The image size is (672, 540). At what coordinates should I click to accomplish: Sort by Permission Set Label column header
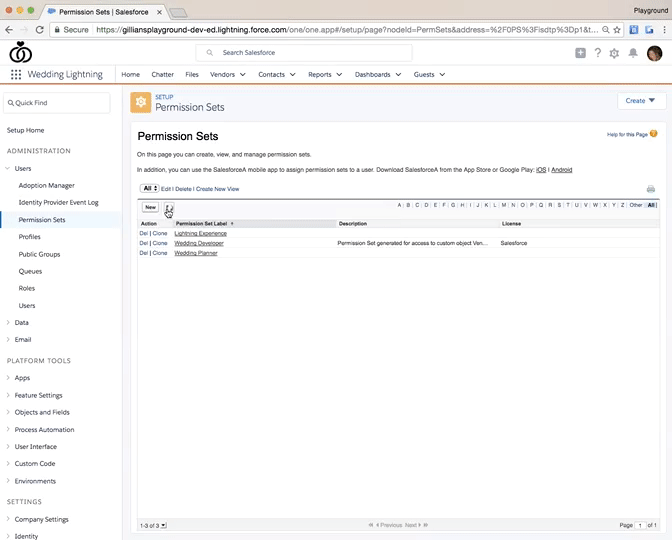coord(201,224)
